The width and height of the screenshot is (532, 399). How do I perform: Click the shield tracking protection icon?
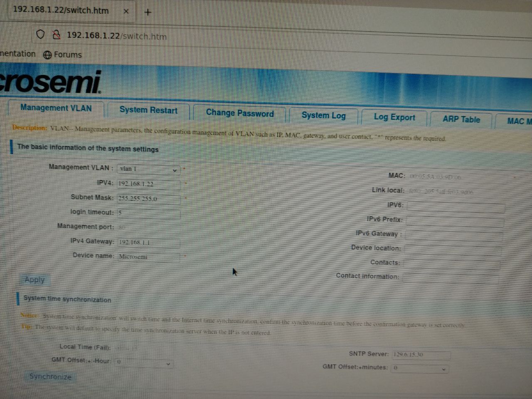(40, 34)
